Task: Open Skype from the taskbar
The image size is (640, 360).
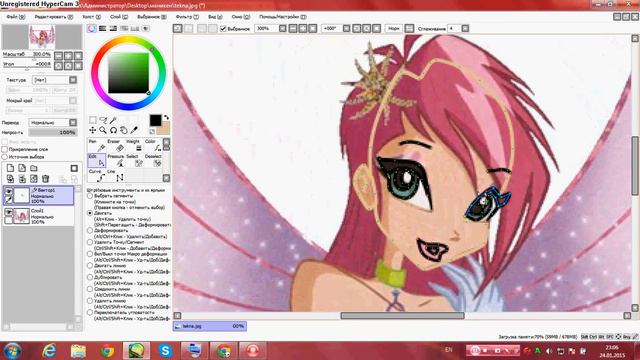Action: 165,351
